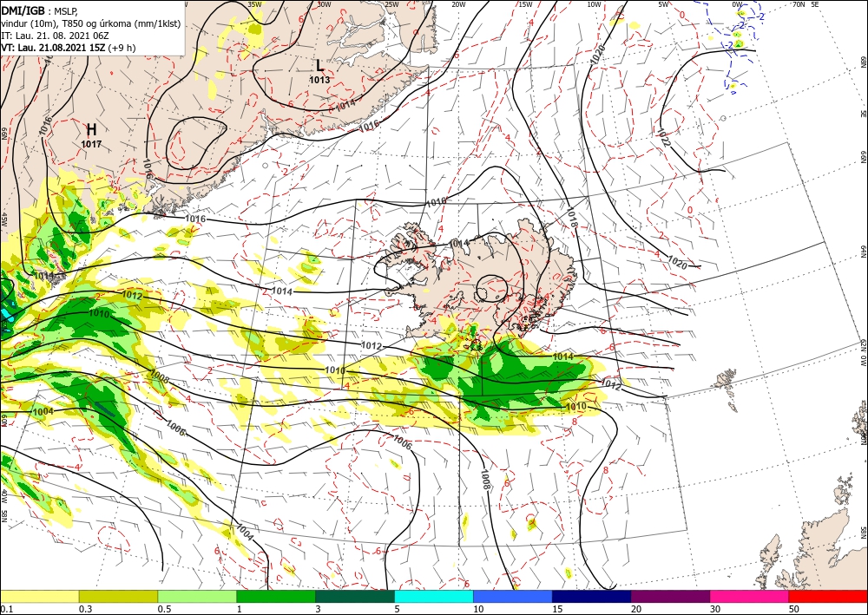Click the "68N" latitude label
Image resolution: width=868 pixels, height=615 pixels.
pyautogui.click(x=863, y=60)
